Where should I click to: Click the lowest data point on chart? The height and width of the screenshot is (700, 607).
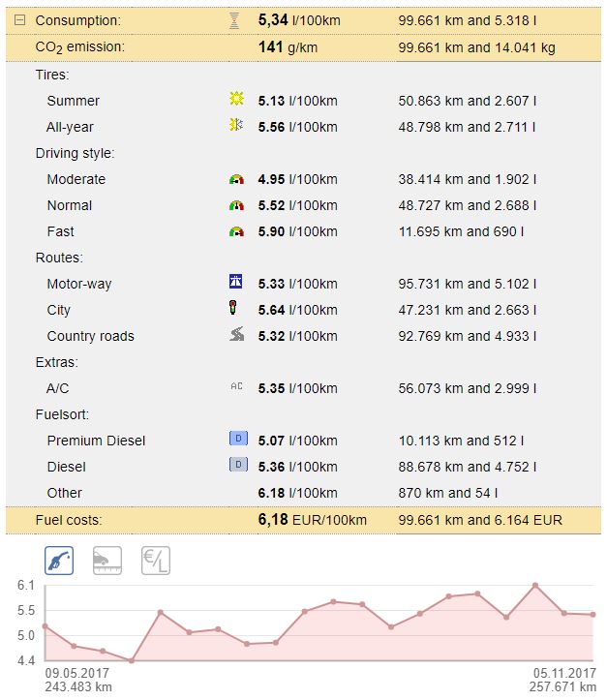coord(131,661)
